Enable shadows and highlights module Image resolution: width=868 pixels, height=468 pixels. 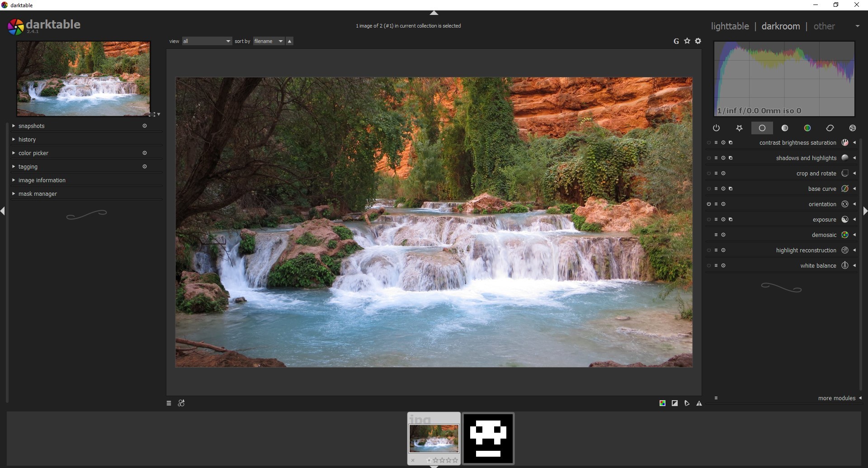click(x=709, y=158)
